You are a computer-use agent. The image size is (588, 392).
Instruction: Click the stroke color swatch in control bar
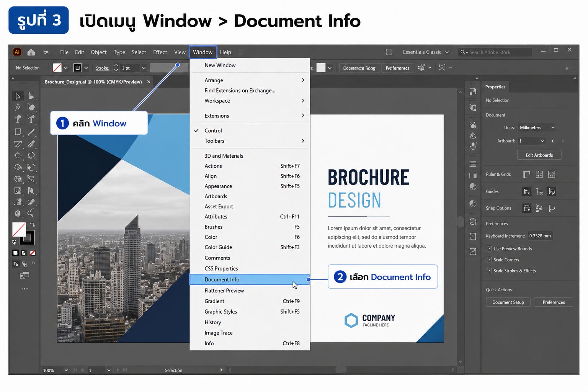click(x=78, y=68)
